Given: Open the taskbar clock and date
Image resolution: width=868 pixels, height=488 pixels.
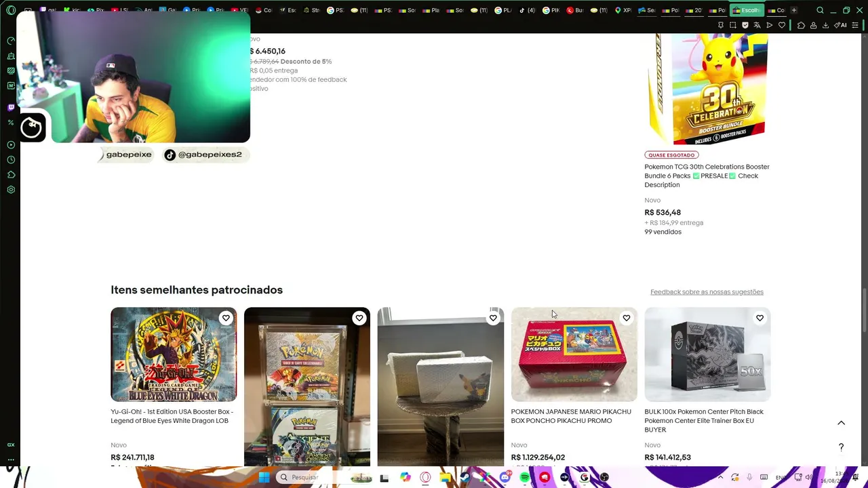Looking at the screenshot, I should coord(835,477).
